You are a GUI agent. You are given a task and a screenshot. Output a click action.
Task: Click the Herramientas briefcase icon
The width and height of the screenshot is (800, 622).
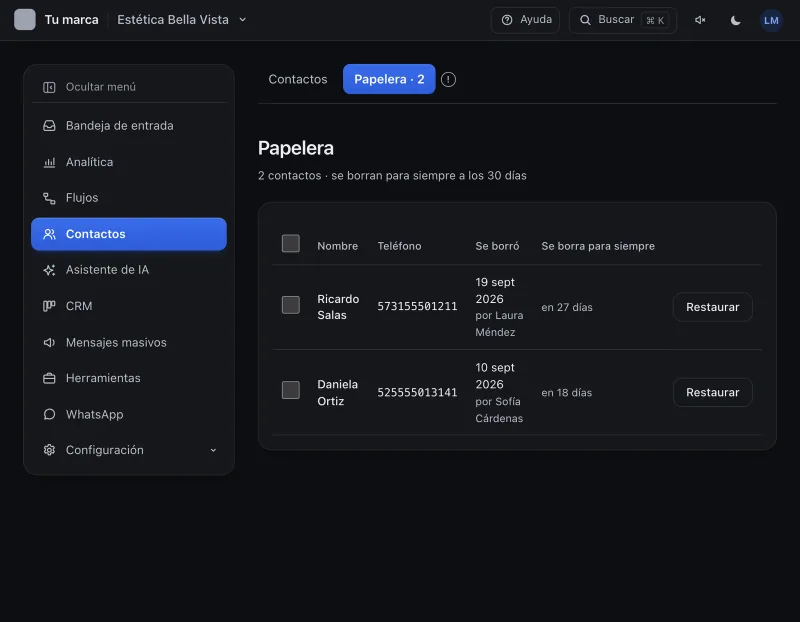click(x=49, y=378)
